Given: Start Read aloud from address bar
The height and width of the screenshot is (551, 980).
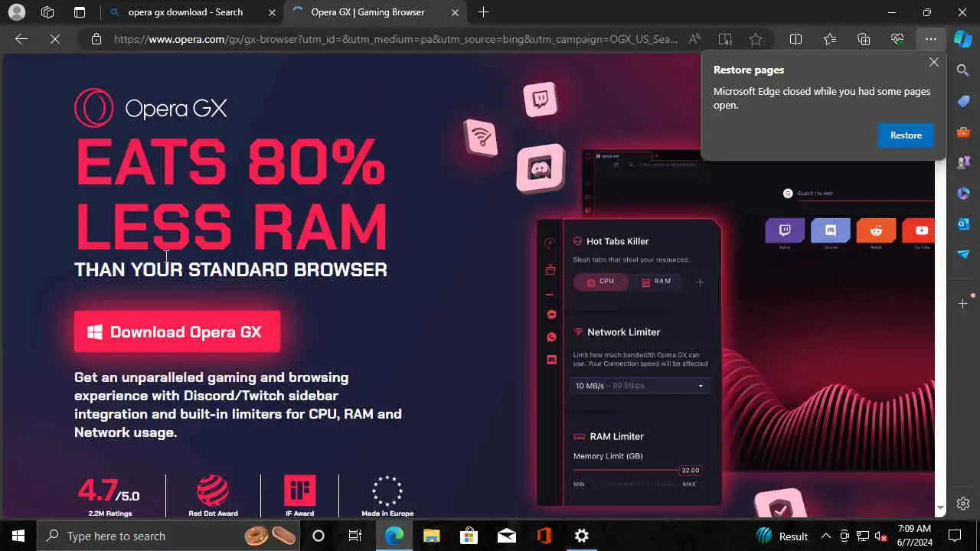Looking at the screenshot, I should (694, 39).
